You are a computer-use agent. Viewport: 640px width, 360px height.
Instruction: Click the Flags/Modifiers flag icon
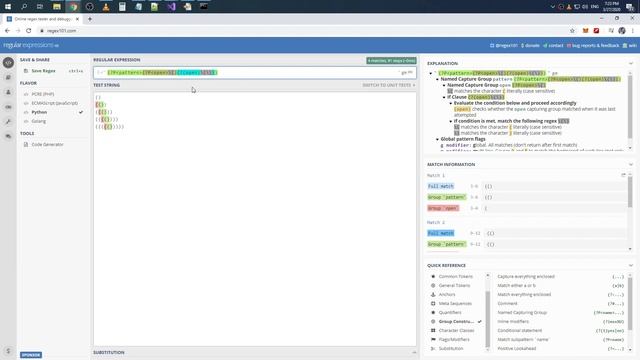tap(433, 339)
